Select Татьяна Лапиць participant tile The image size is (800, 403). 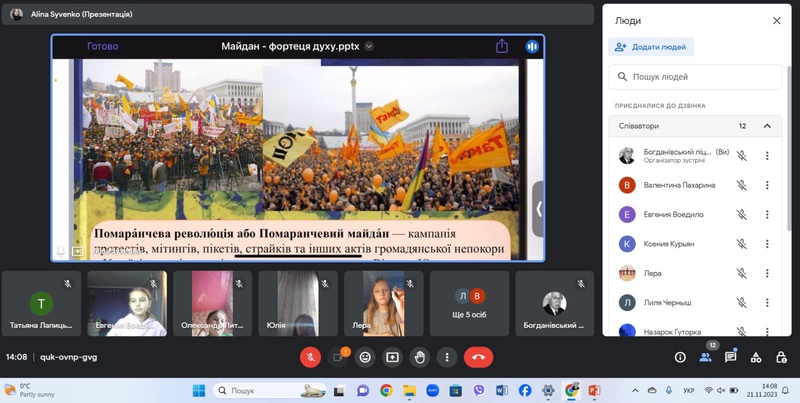(x=41, y=304)
